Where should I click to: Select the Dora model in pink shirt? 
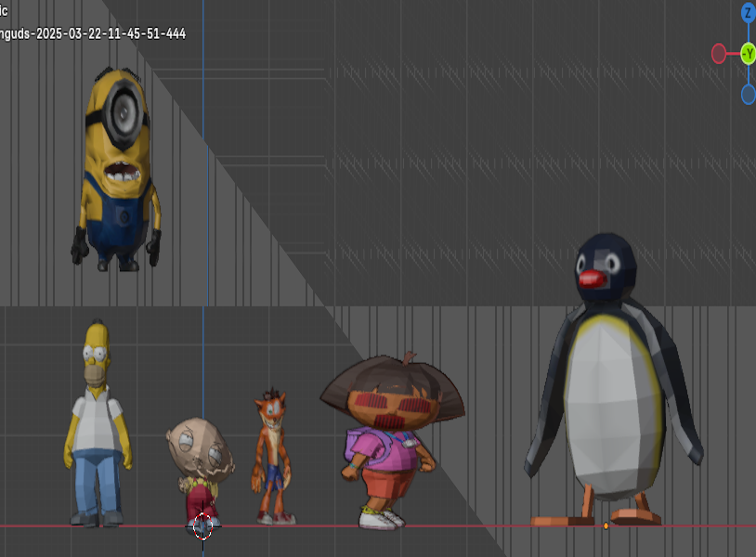pyautogui.click(x=392, y=441)
